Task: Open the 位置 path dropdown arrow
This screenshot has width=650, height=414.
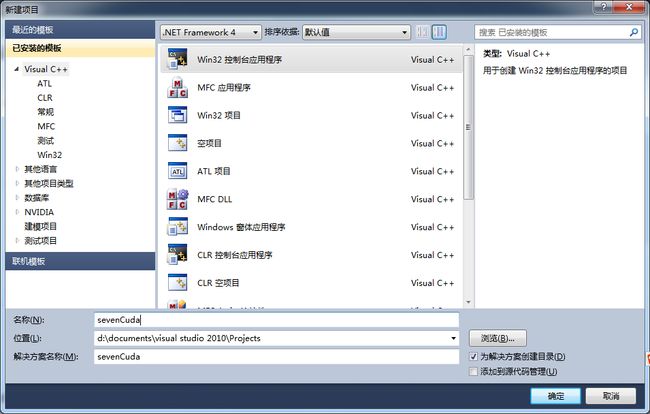Action: click(453, 338)
